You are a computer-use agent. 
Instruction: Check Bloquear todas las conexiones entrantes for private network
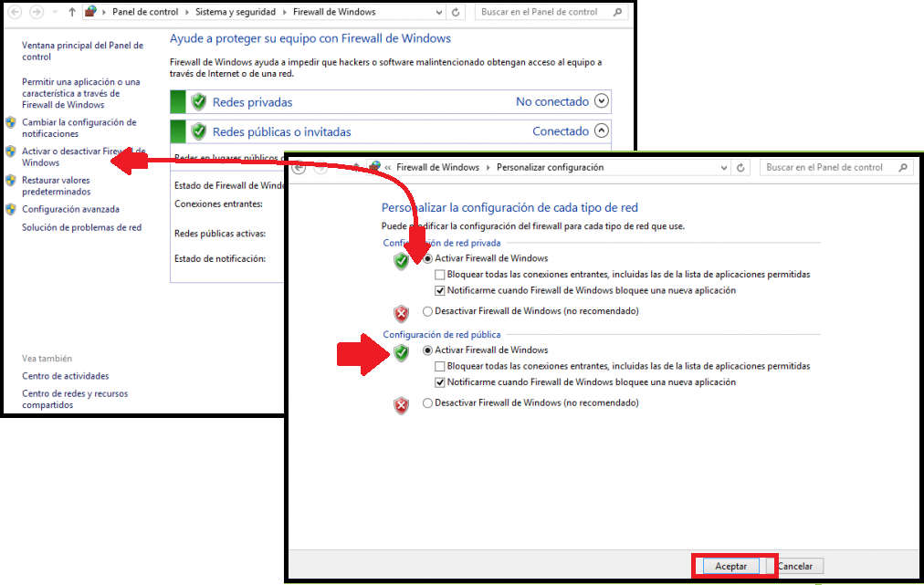[439, 275]
